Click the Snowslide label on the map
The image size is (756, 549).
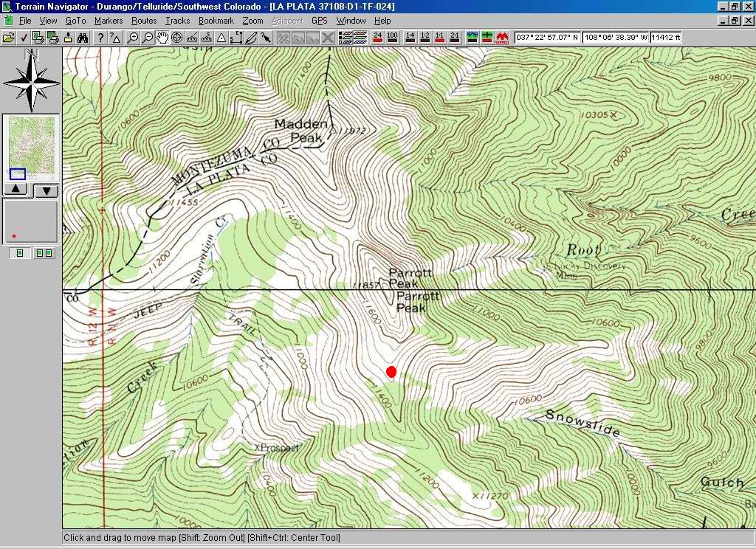(583, 424)
